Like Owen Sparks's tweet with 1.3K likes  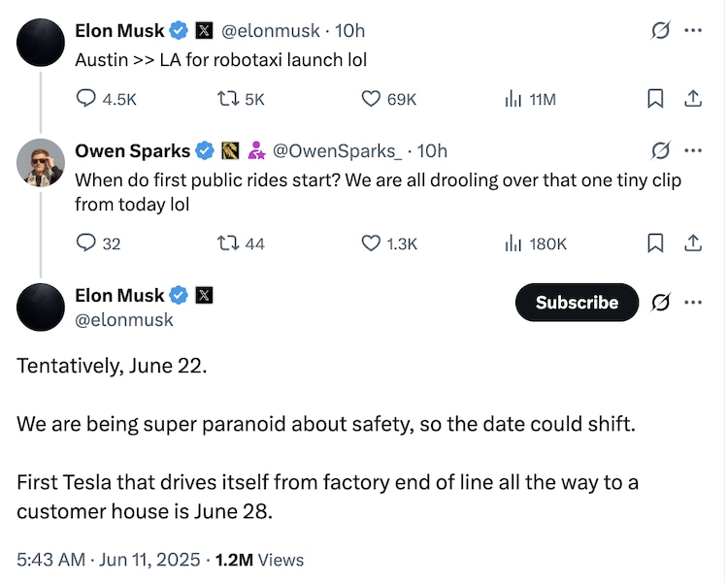click(372, 243)
